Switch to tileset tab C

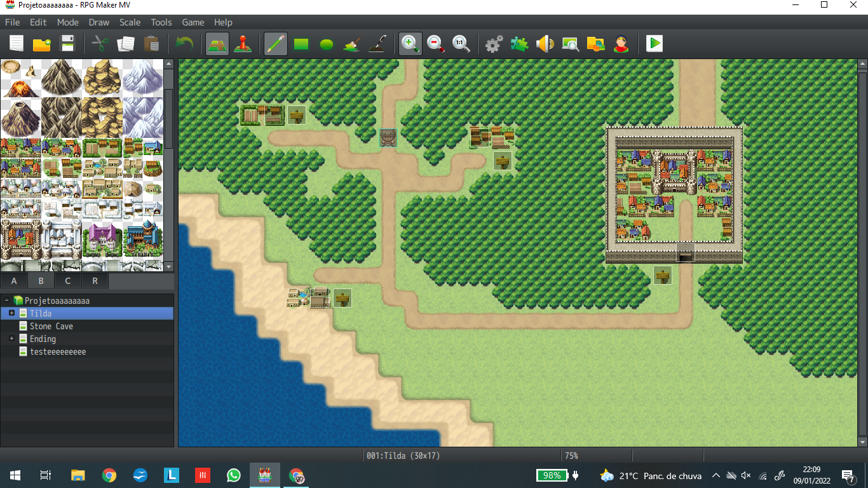(x=68, y=281)
